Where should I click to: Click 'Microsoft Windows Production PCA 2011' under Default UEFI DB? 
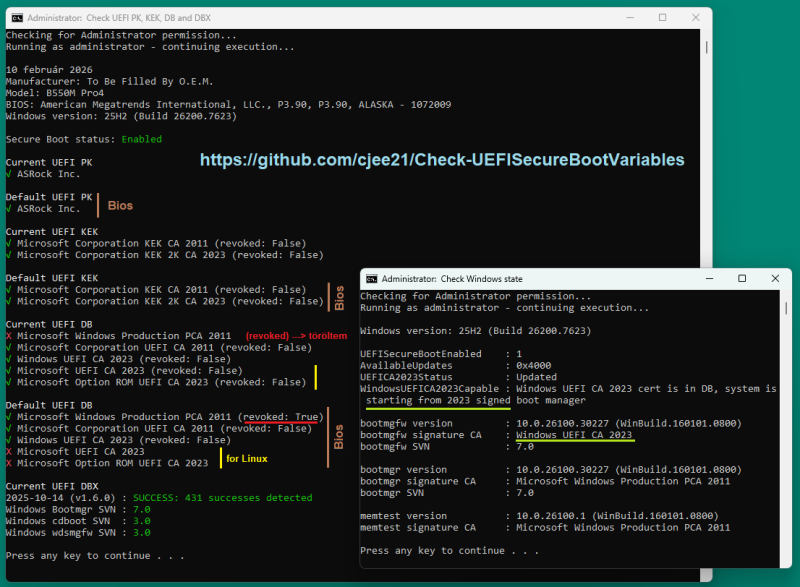[x=170, y=417]
